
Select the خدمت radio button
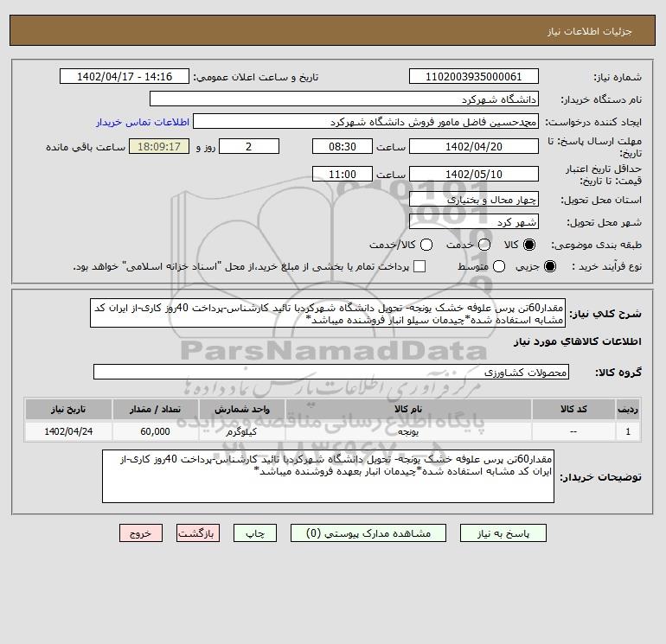[x=484, y=245]
